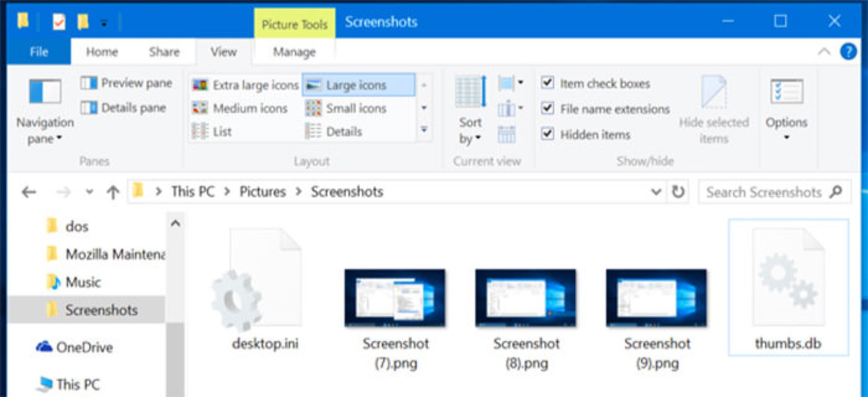The image size is (868, 397).
Task: Click This PC in the address bar
Action: 193,192
